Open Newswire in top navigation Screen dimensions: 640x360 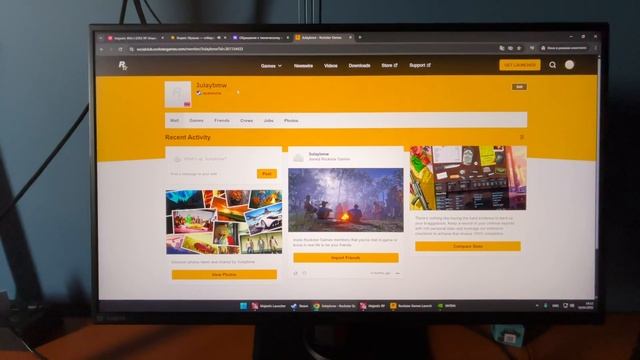coord(303,66)
